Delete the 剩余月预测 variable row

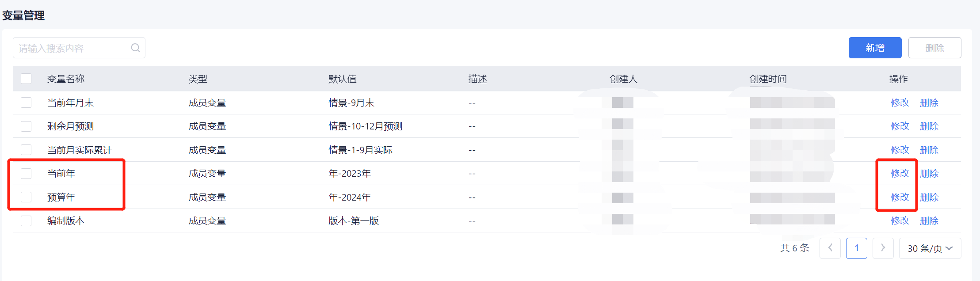(929, 126)
